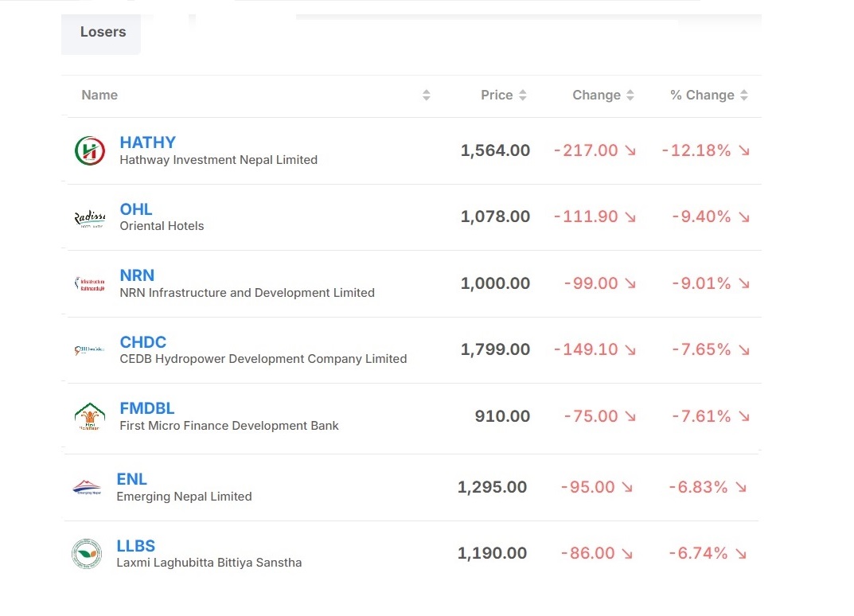Click the down arrow beside CHDC's -149.10 change

[630, 350]
